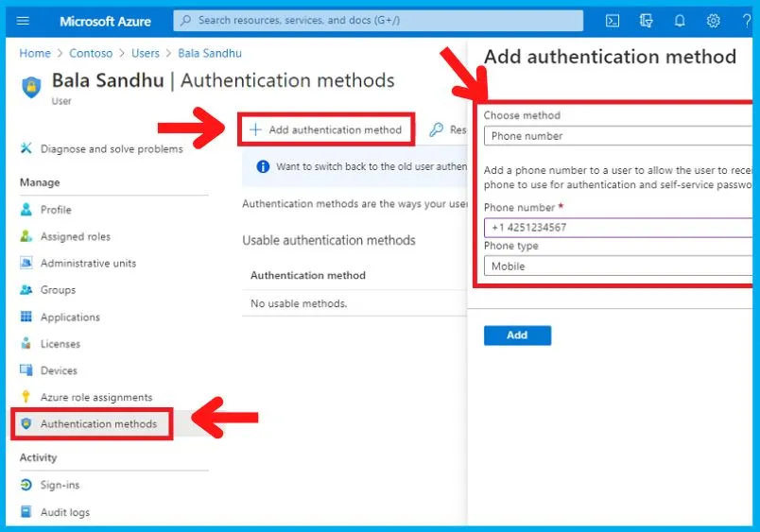
Task: Click the Activity section heading
Action: [39, 457]
